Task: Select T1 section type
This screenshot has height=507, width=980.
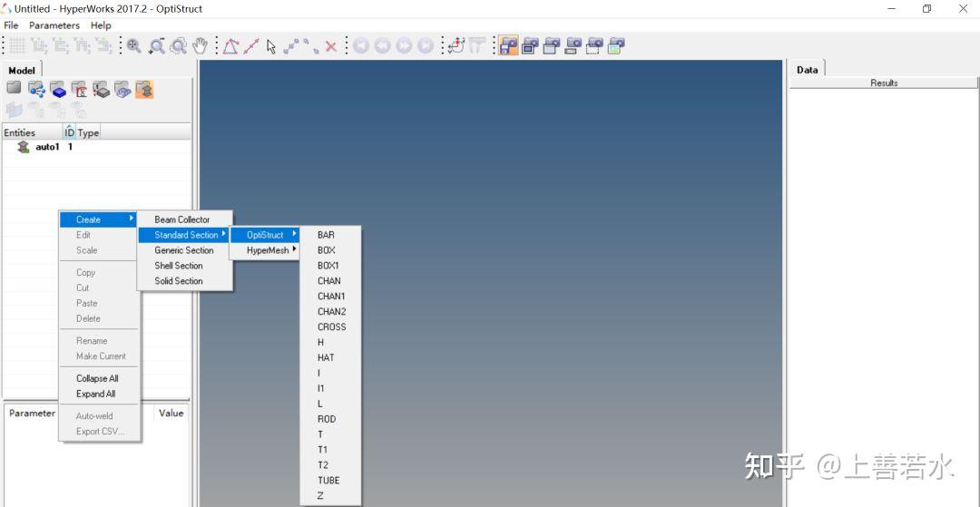Action: (x=330, y=450)
